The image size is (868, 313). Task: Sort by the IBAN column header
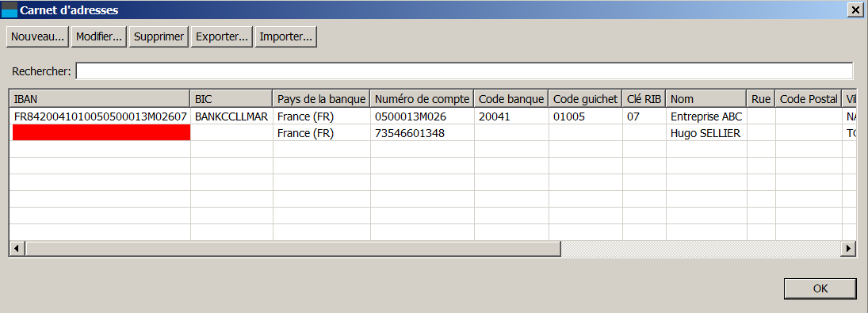click(x=100, y=99)
